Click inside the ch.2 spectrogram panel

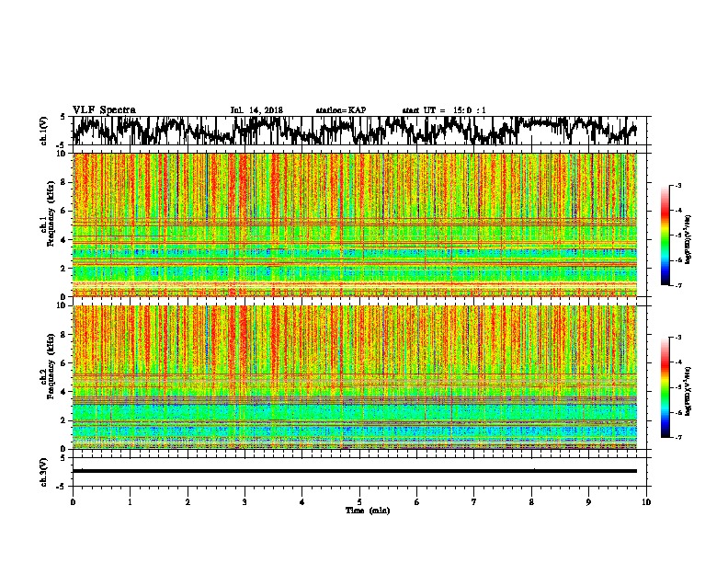pos(355,377)
